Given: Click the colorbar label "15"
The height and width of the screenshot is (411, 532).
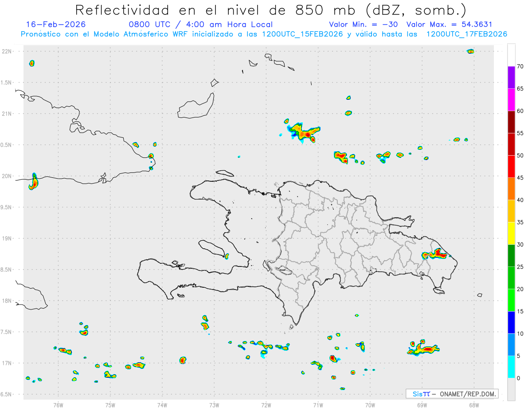Looking at the screenshot, I should tap(520, 311).
